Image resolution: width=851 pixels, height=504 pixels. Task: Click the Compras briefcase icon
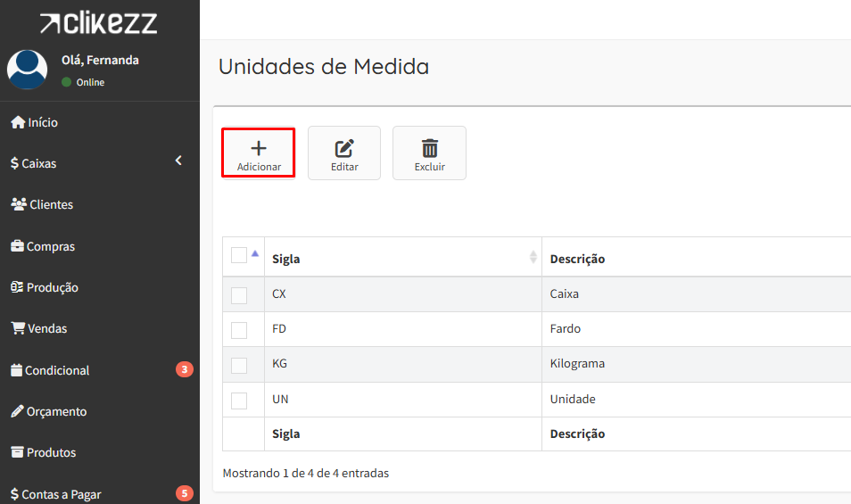click(17, 246)
